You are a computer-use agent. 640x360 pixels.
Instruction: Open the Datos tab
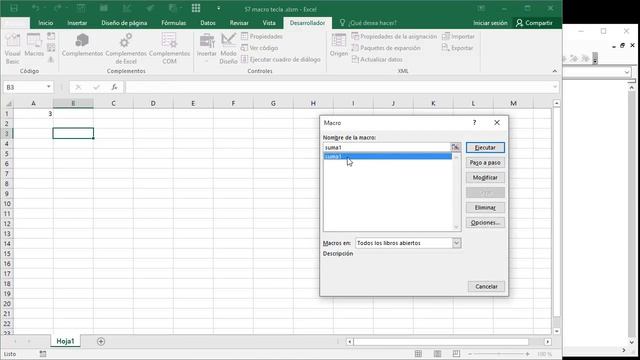(208, 23)
